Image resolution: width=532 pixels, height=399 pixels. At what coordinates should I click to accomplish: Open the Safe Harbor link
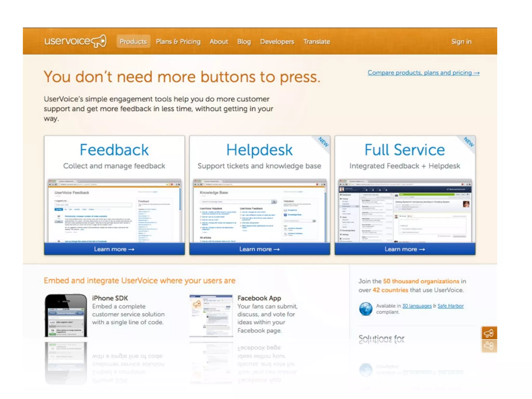(x=450, y=306)
